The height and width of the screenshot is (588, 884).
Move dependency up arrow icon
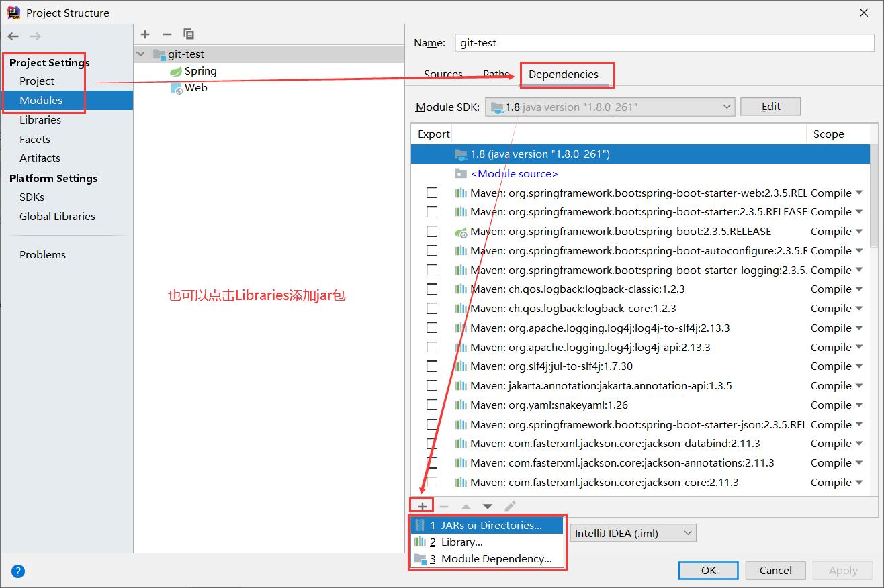(x=466, y=507)
